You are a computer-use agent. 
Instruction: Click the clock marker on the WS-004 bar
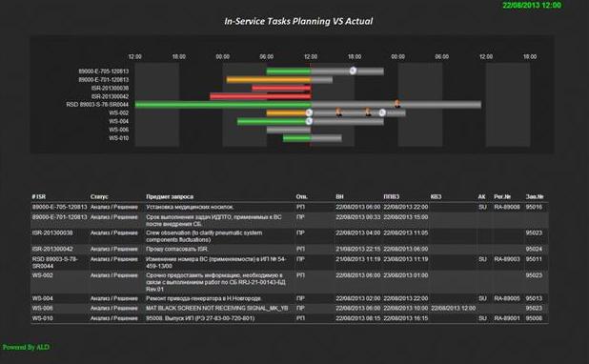[x=309, y=121]
